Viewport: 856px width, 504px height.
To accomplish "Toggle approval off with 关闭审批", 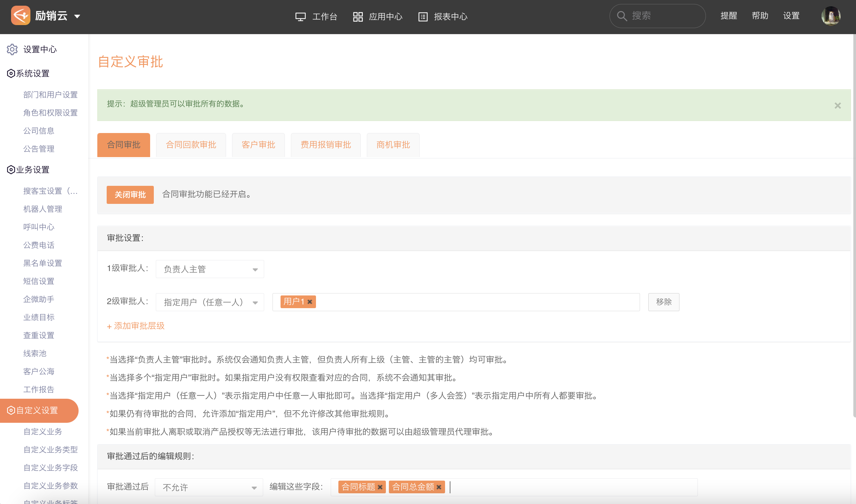I will [x=130, y=195].
